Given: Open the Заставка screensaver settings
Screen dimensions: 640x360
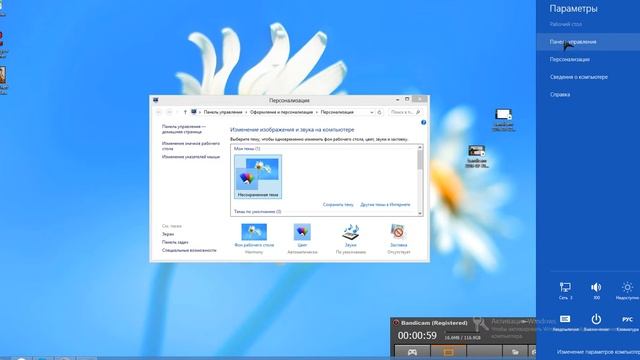Looking at the screenshot, I should click(398, 238).
